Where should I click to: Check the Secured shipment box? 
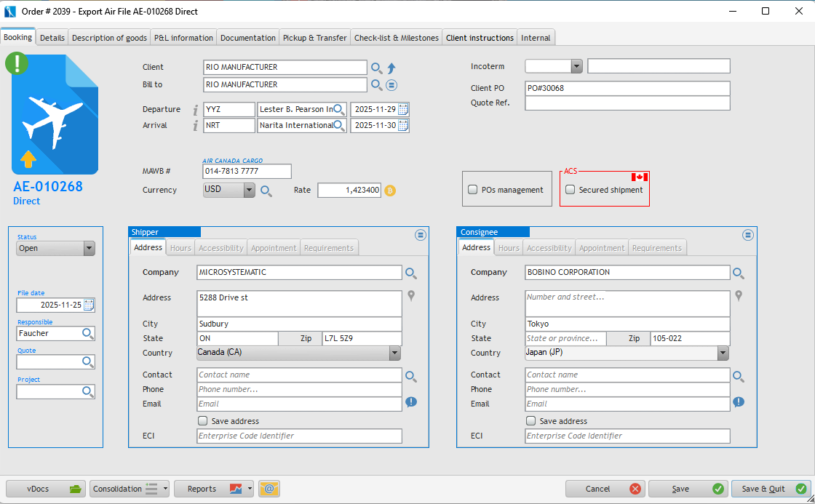[x=570, y=190]
